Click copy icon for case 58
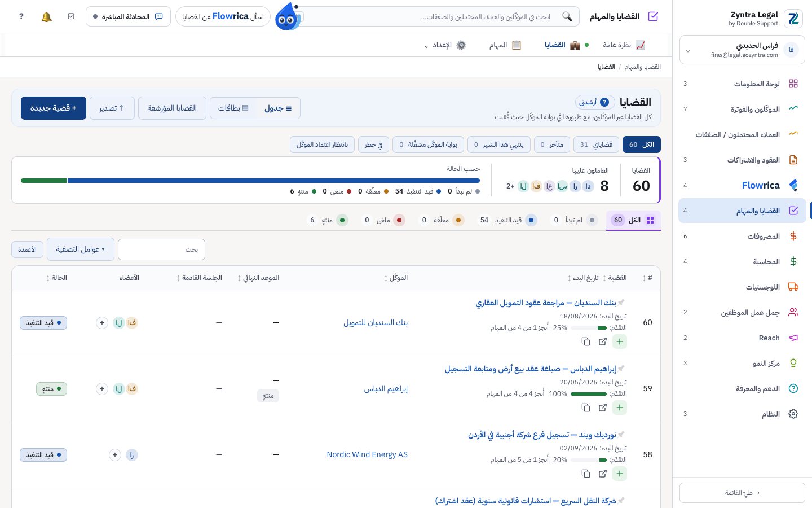Viewport: 812px width, 508px height. click(x=586, y=474)
